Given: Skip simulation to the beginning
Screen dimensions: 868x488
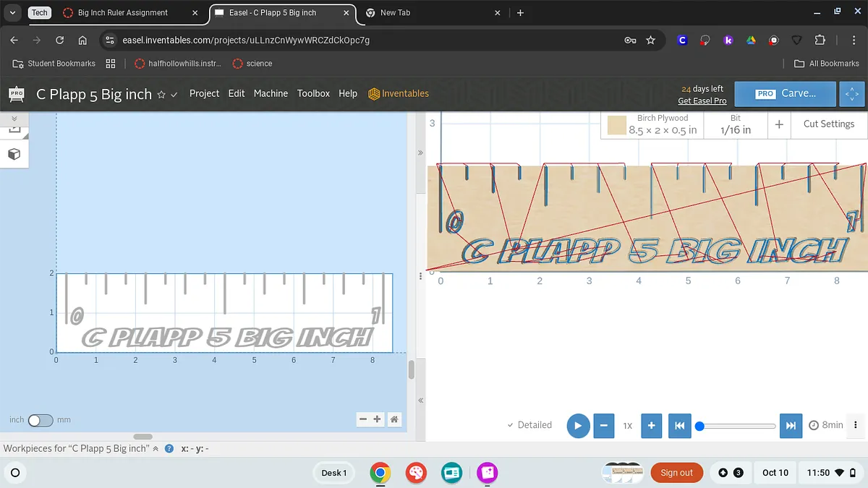Looking at the screenshot, I should pos(679,426).
